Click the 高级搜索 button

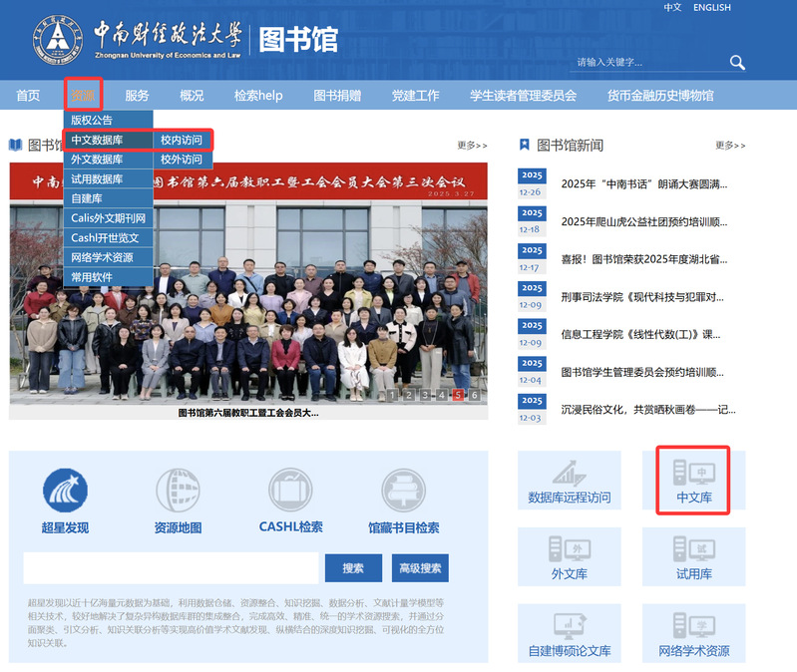[420, 568]
